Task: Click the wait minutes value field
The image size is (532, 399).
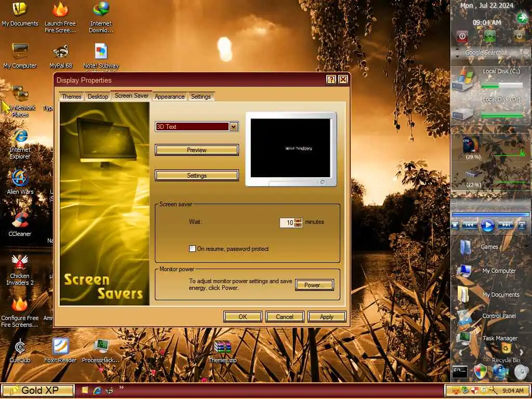Action: [287, 222]
